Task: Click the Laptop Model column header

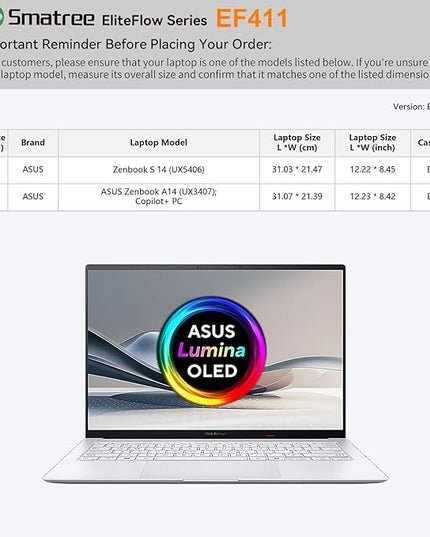Action: click(x=159, y=142)
